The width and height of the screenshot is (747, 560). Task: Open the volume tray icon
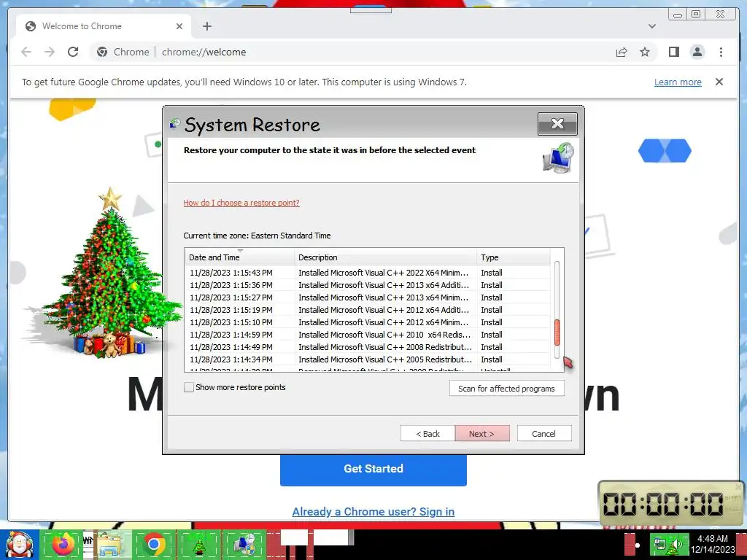pos(676,544)
